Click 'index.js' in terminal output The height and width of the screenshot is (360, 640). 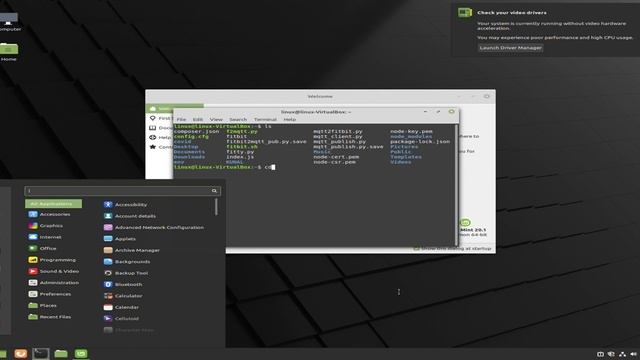pos(240,157)
